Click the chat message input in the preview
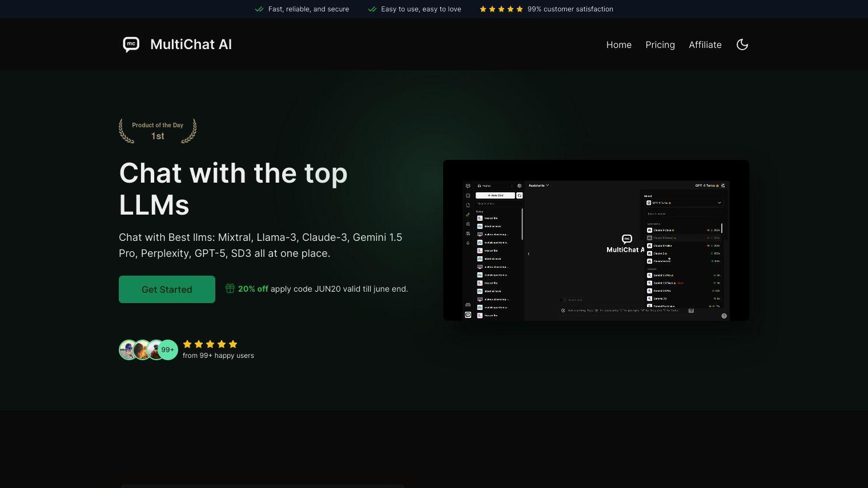868x488 pixels. [626, 310]
